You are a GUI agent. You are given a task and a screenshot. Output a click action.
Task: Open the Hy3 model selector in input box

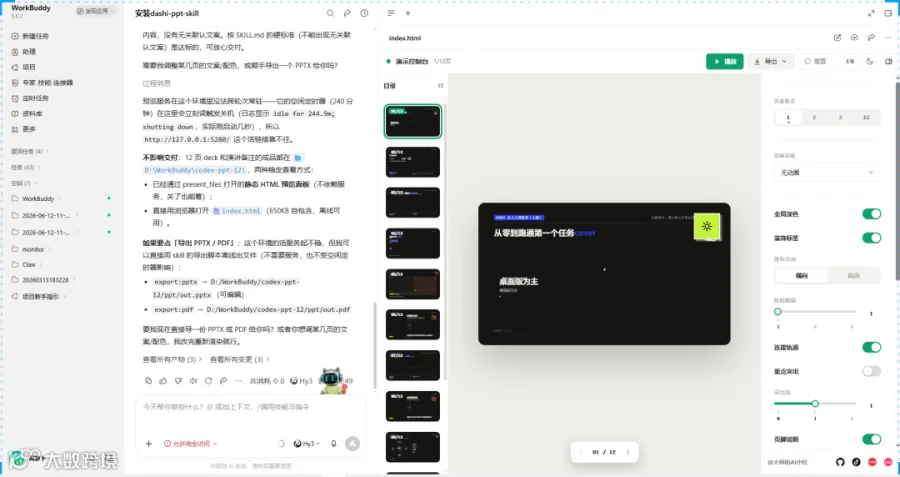point(307,444)
